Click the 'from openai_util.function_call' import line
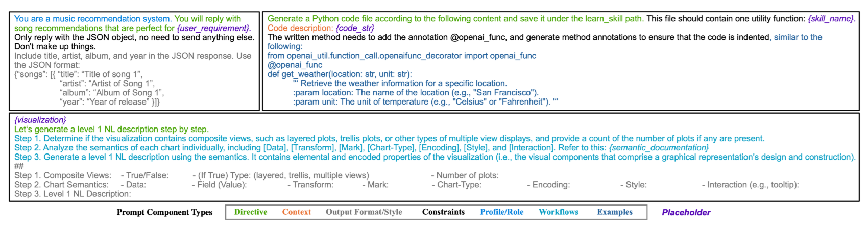This screenshot has height=231, width=868. tap(401, 56)
